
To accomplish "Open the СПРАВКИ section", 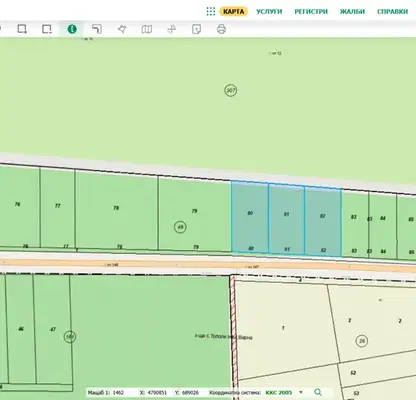I will pyautogui.click(x=392, y=12).
